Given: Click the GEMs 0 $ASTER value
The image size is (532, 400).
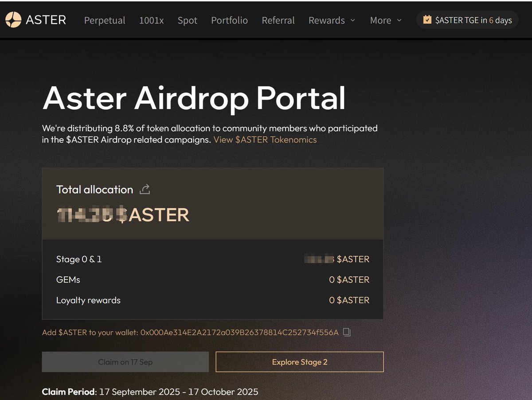Looking at the screenshot, I should [x=349, y=280].
